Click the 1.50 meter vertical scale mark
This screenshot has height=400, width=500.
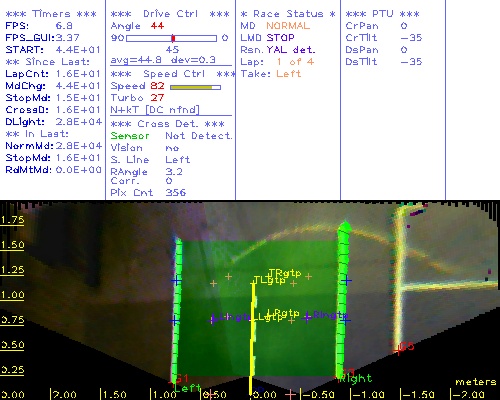pyautogui.click(x=12, y=245)
